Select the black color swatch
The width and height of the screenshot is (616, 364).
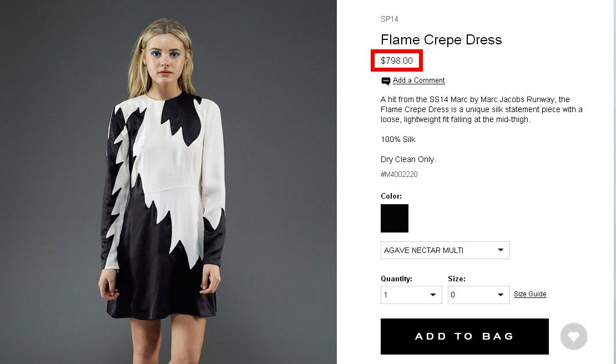click(395, 218)
